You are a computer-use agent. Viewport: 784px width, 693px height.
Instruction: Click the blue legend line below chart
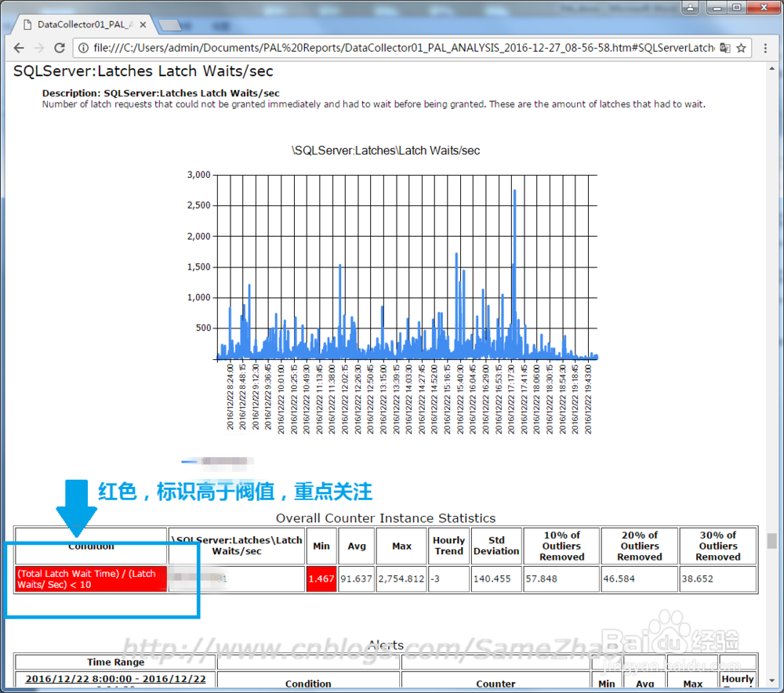pos(189,462)
